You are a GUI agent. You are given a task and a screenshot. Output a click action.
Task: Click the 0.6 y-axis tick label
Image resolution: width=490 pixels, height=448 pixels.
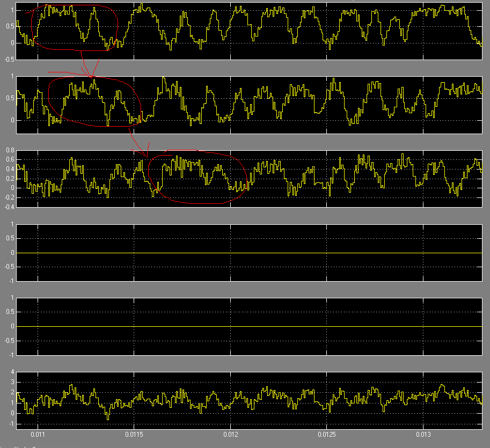coord(10,160)
